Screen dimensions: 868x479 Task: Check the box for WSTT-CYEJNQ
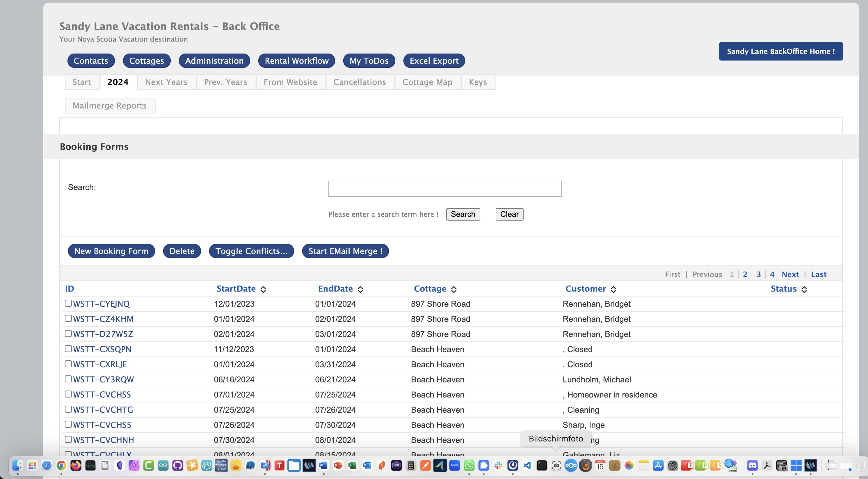pyautogui.click(x=68, y=304)
